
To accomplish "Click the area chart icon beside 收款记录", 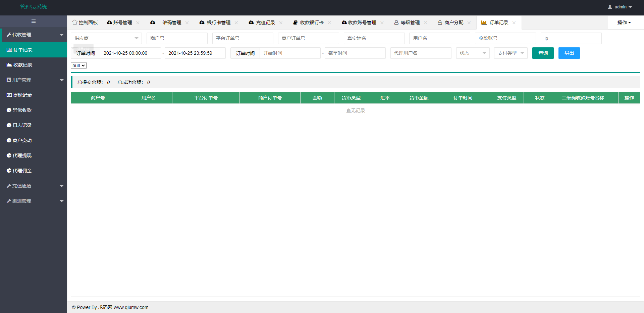I will coord(9,65).
